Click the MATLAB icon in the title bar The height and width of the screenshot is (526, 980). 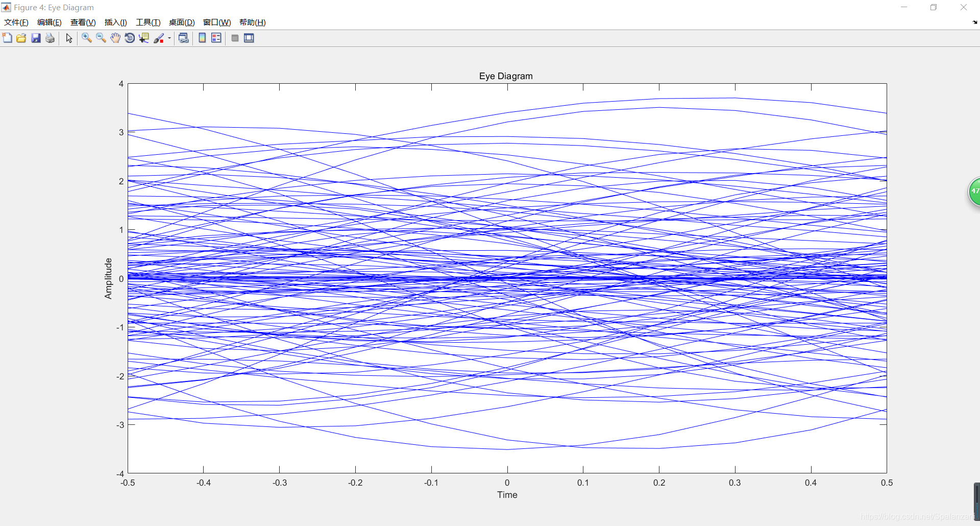point(6,7)
